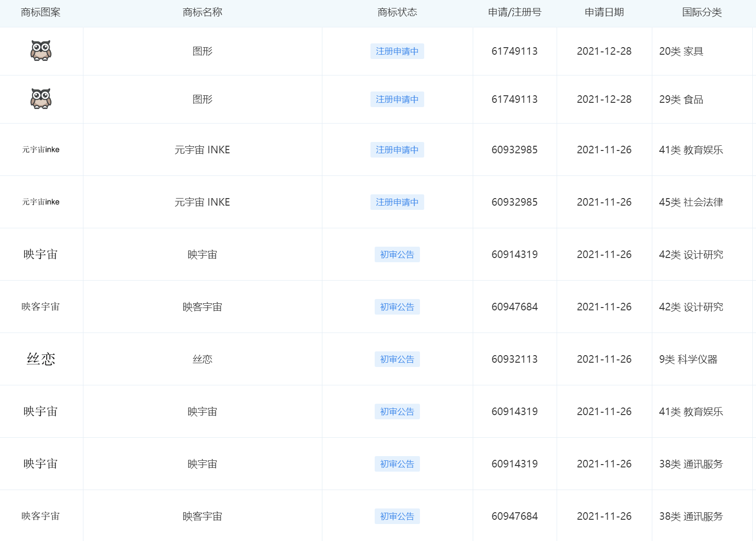
Task: Click 映客宇宙 trademark image in 42类 设计研究 row
Action: (x=41, y=307)
